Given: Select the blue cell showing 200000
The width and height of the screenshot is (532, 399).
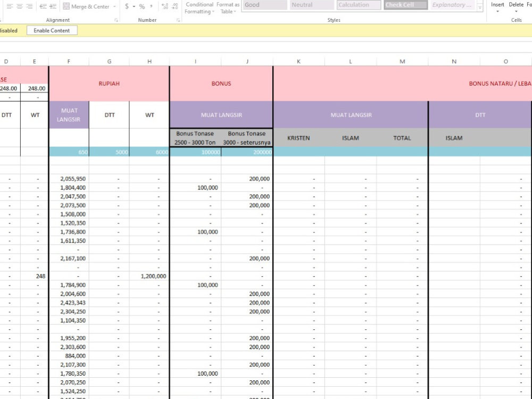Looking at the screenshot, I should click(x=247, y=152).
